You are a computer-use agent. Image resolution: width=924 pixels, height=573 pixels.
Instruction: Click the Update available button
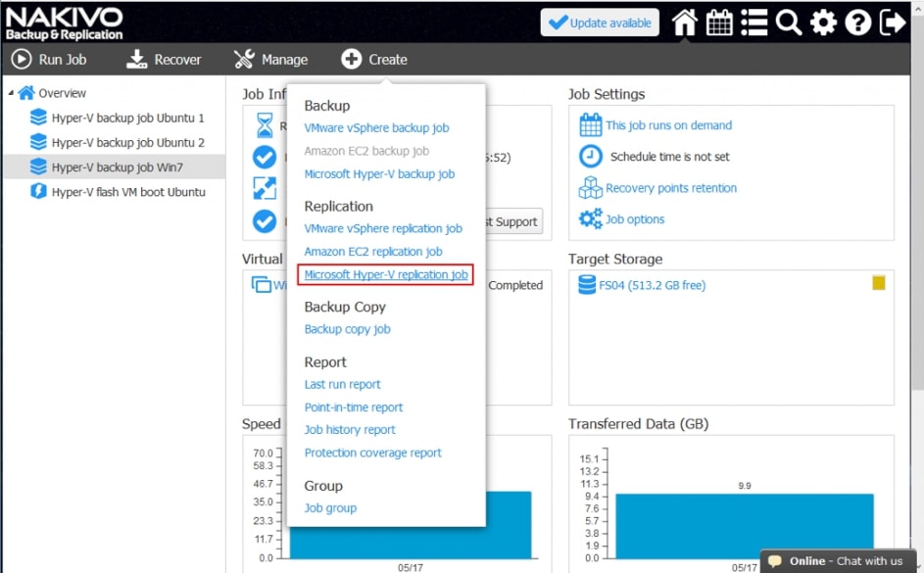pos(600,23)
